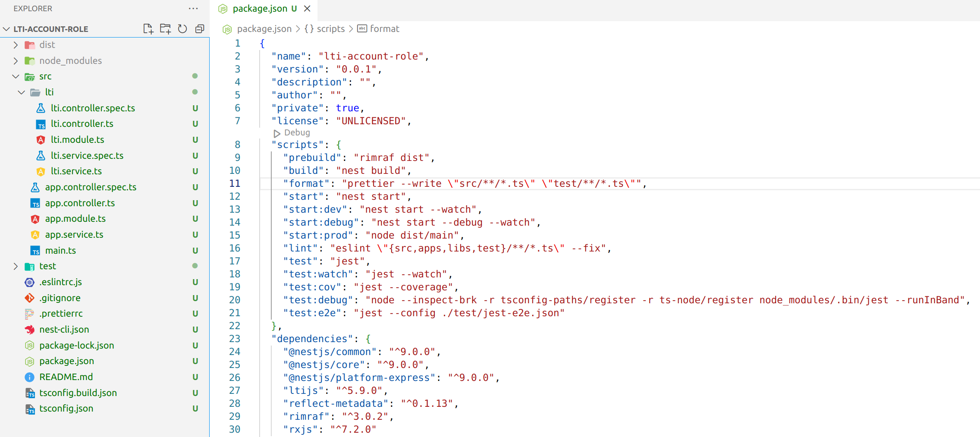Create a new file in the Explorer
The width and height of the screenshot is (980, 437).
point(148,28)
